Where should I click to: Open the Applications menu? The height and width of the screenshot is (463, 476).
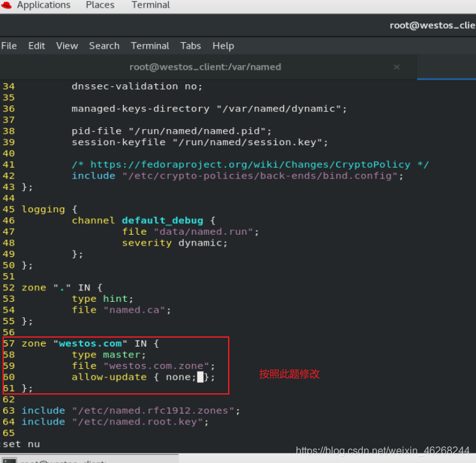tap(43, 5)
